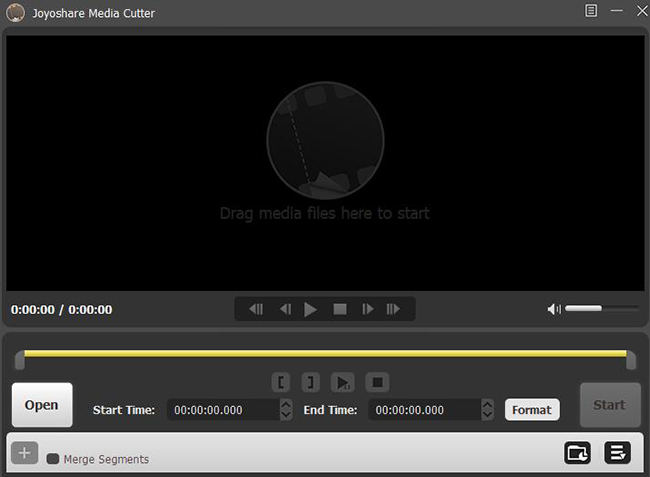Screen dimensions: 650x477
Task: Click the media drop area
Action: point(325,163)
